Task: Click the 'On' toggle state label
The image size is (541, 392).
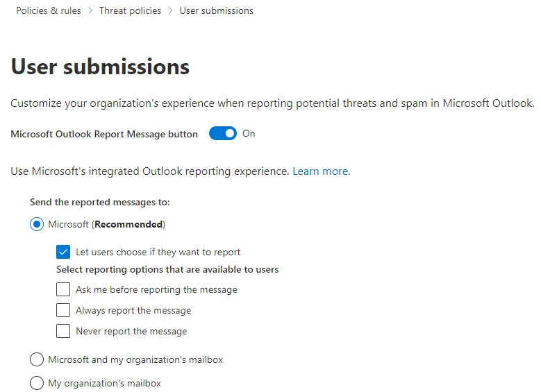Action: point(249,133)
